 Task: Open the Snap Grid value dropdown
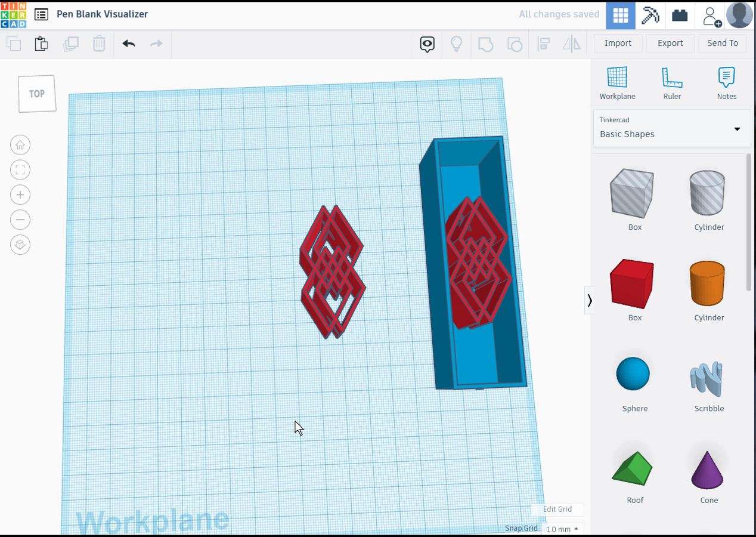[x=563, y=529]
